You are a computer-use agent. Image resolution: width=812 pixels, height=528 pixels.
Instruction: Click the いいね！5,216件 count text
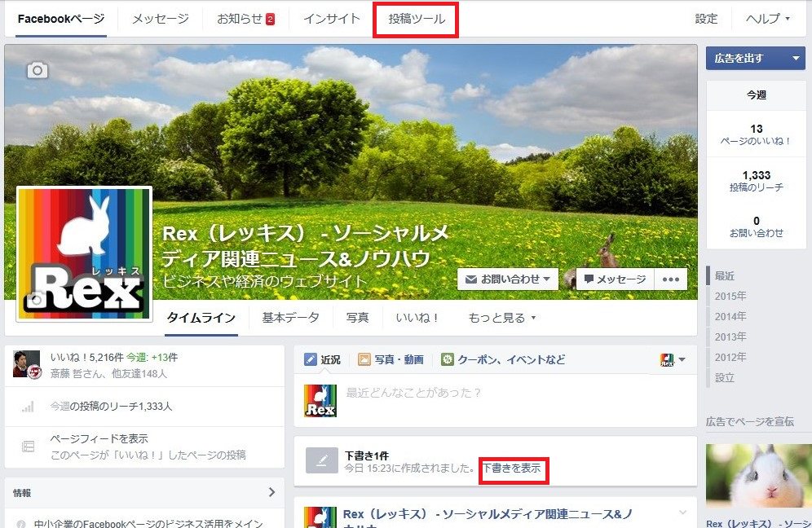coord(86,357)
